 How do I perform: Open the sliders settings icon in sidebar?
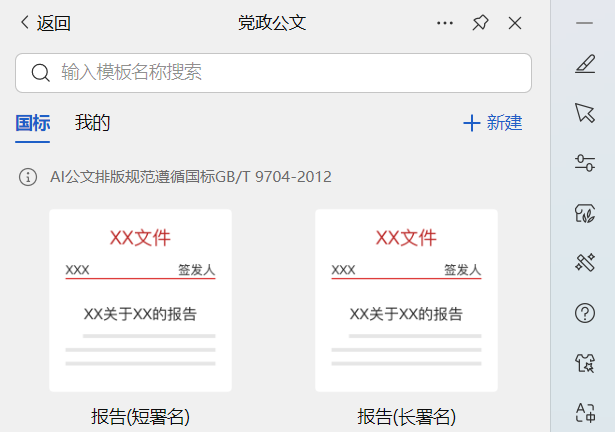(x=585, y=163)
